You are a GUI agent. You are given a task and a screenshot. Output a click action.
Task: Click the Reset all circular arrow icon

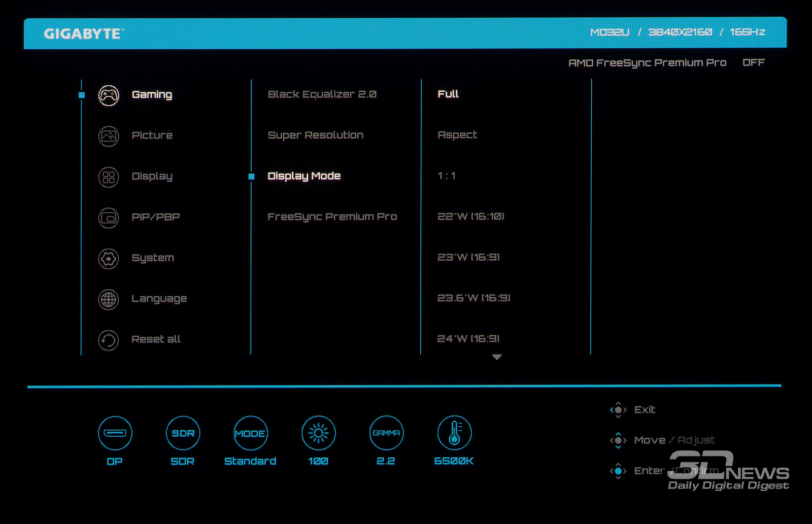tap(109, 340)
